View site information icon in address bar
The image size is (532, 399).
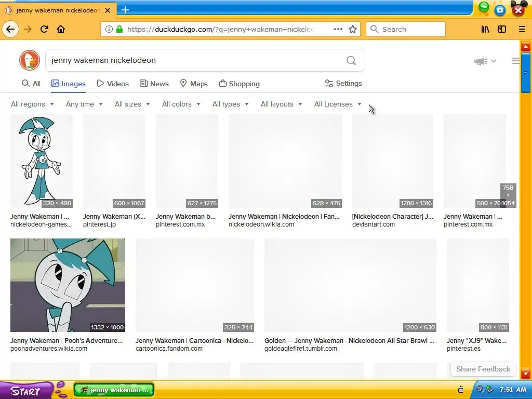109,29
